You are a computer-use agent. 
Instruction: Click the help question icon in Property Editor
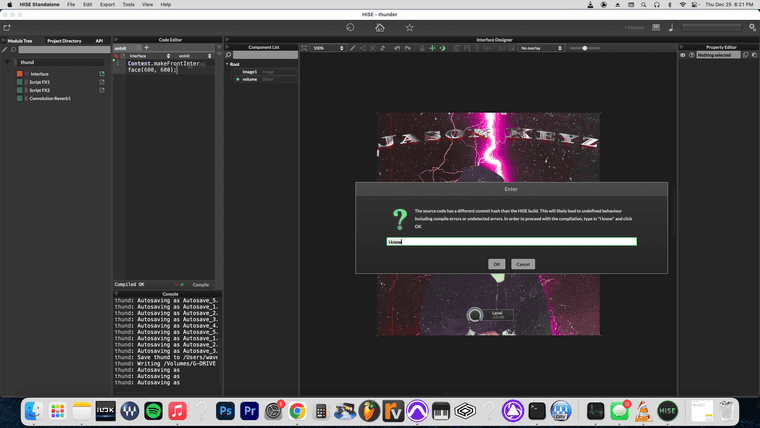point(692,55)
